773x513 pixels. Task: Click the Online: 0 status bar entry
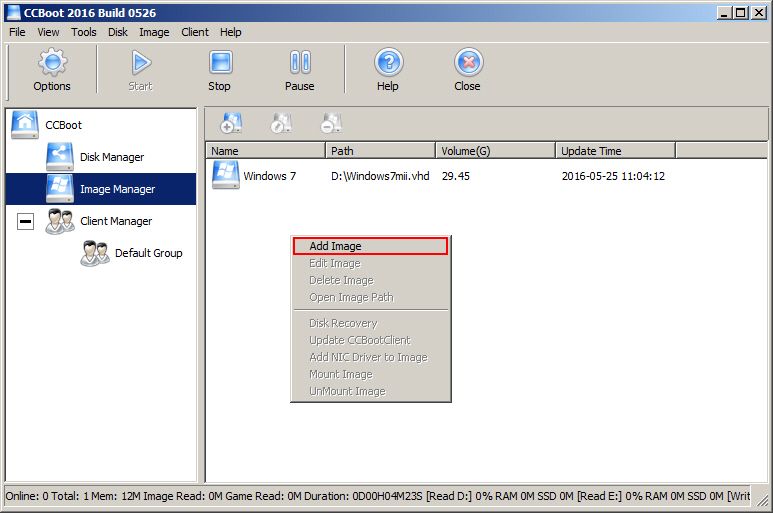(x=27, y=496)
